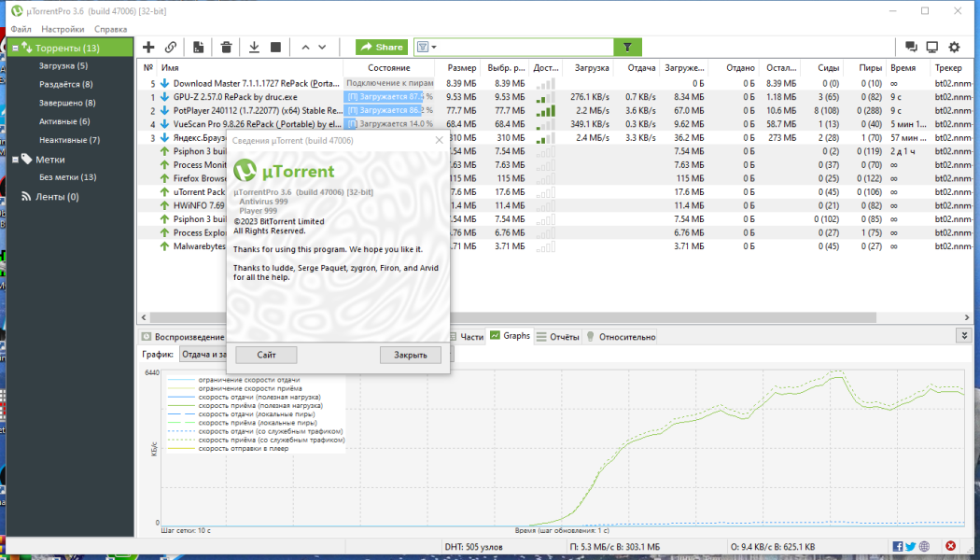Click the Stop Torrent square icon
The image size is (980, 560).
click(x=275, y=47)
